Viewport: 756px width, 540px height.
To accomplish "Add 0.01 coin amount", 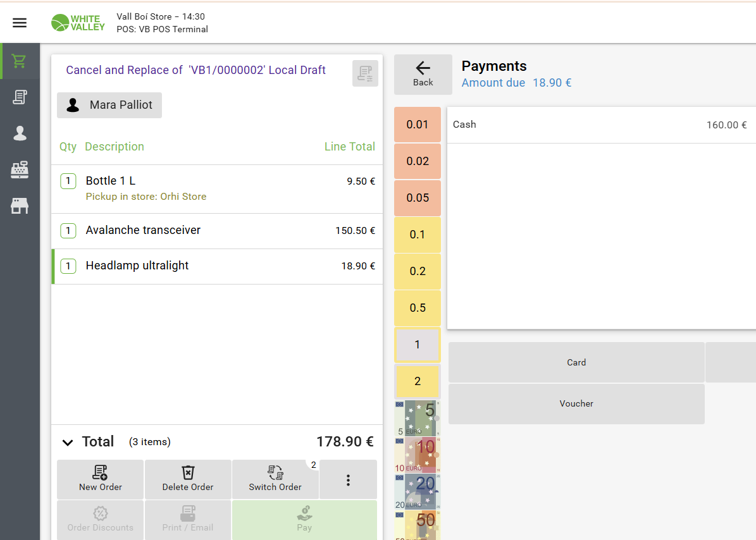I will [418, 125].
